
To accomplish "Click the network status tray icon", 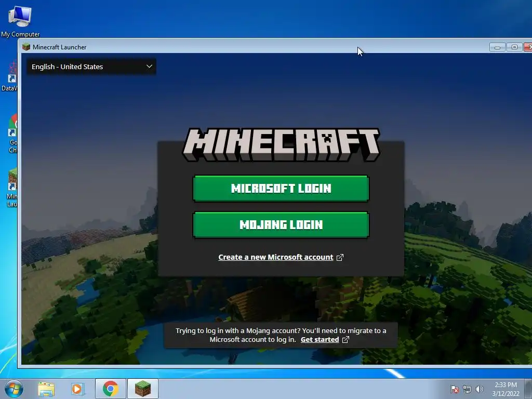I will pos(467,389).
